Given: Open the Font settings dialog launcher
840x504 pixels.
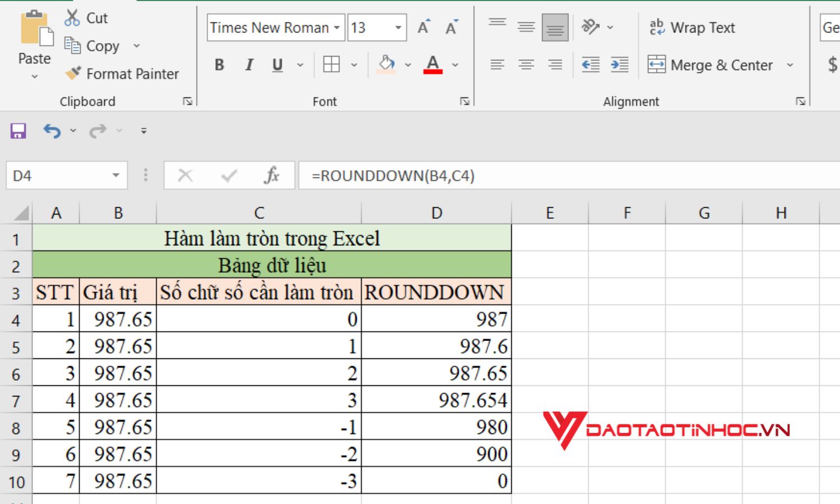Looking at the screenshot, I should tap(465, 101).
